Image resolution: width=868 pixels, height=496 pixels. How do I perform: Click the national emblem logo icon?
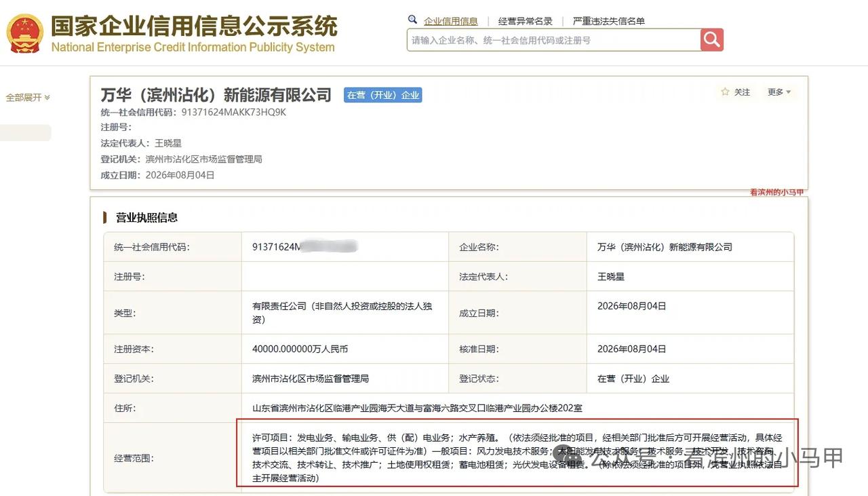25,33
